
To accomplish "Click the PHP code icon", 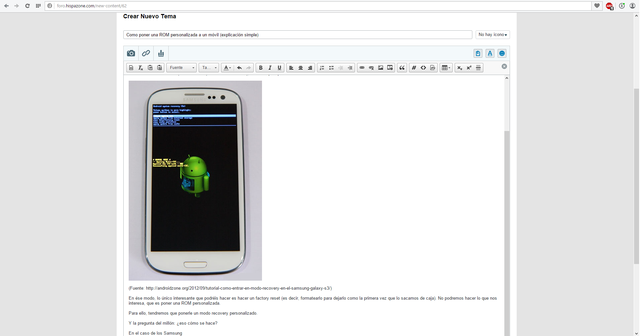I will 433,68.
